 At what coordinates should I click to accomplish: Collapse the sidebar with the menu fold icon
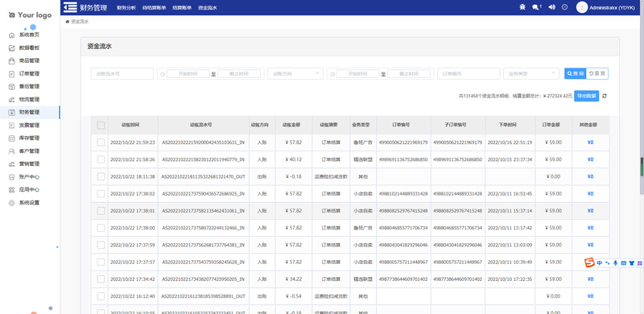pyautogui.click(x=70, y=7)
